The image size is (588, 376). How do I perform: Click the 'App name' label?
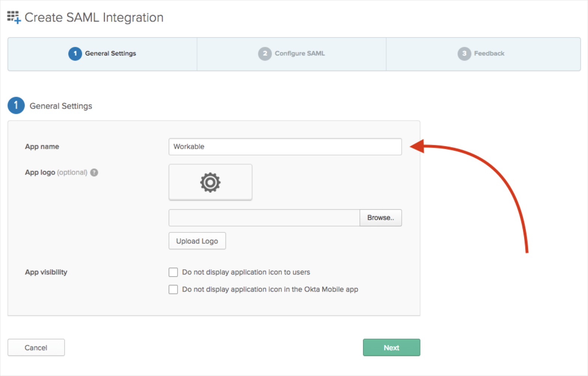[x=42, y=147]
